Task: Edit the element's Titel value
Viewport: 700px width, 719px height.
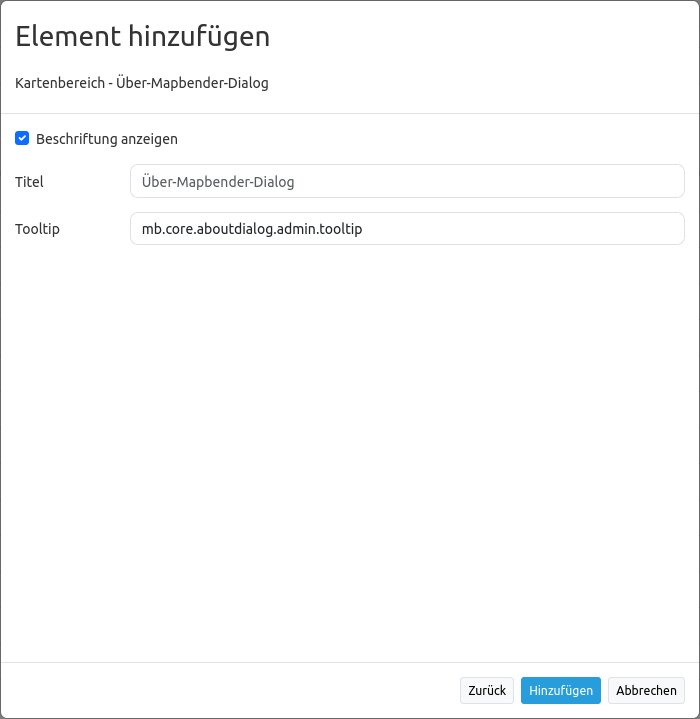Action: 407,182
